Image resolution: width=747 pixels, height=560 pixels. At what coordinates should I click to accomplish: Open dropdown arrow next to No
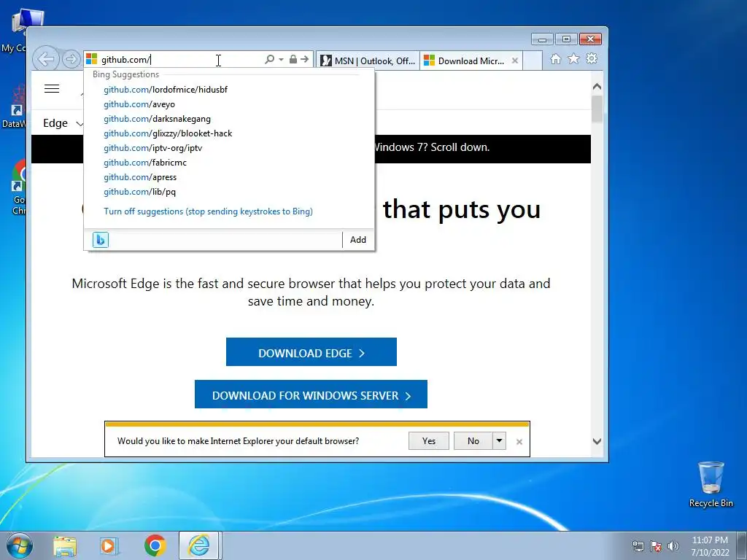coord(499,441)
